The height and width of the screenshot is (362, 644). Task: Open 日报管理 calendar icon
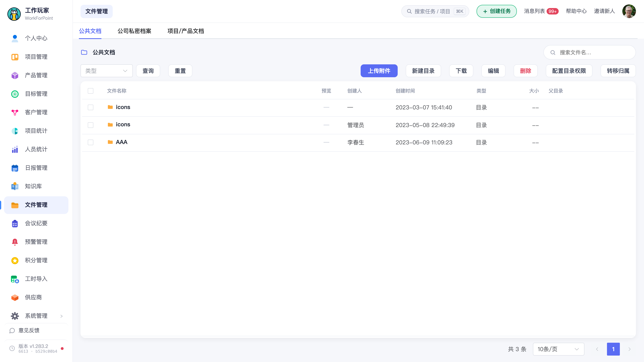15,168
